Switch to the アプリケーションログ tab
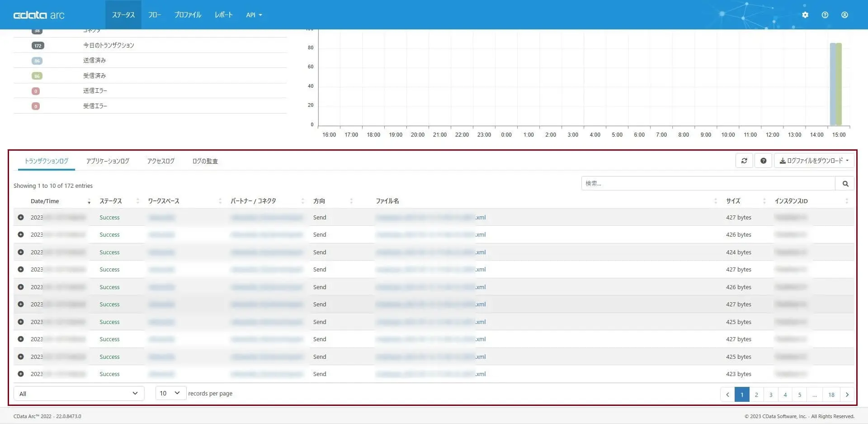 click(108, 161)
